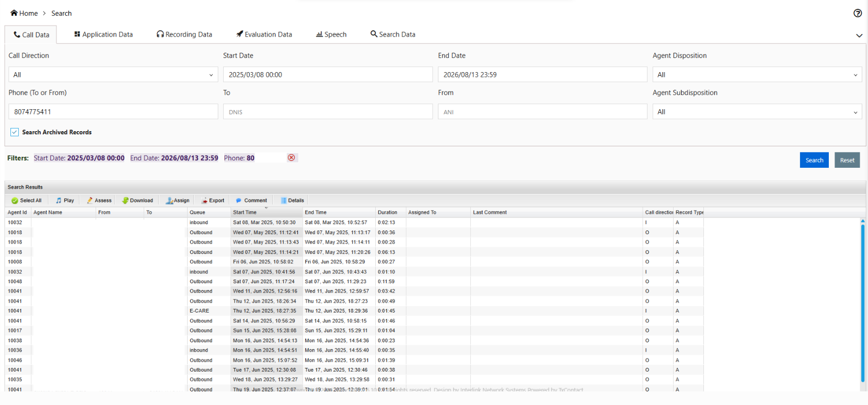Switch to Recording Data tab
Viewport: 868px width, 405px height.
184,34
